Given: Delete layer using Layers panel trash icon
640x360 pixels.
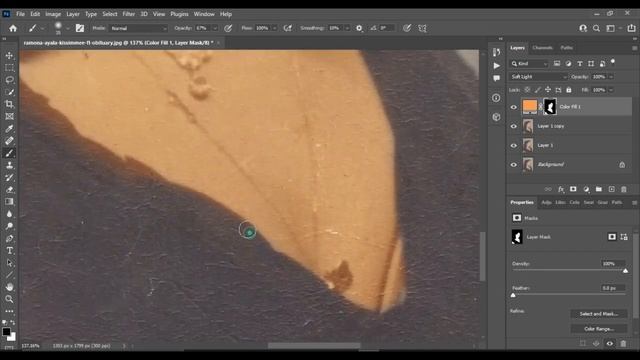Looking at the screenshot, I should tap(624, 189).
